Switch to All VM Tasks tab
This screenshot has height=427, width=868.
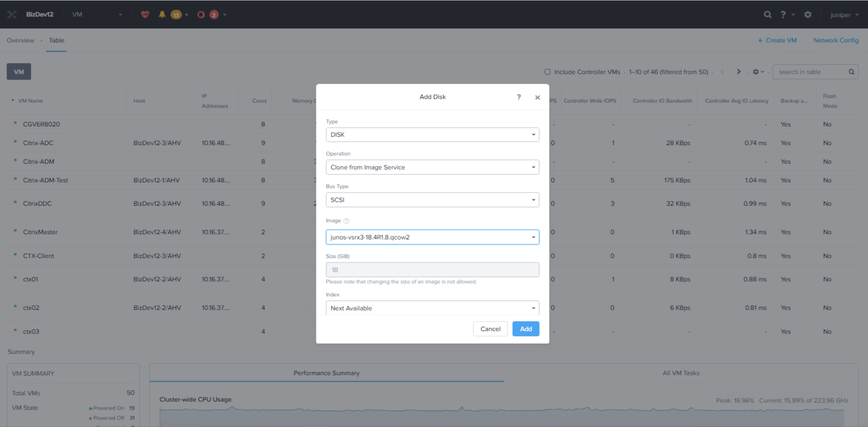tap(681, 373)
